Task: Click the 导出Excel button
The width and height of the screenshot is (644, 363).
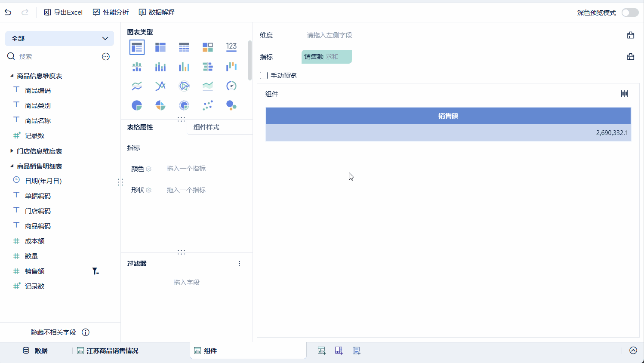Action: (x=63, y=12)
